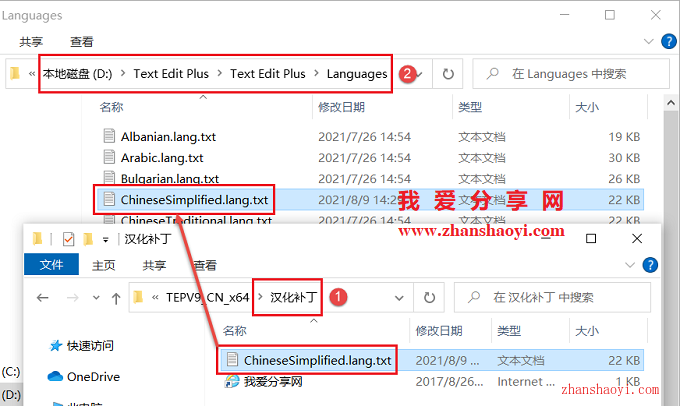This screenshot has height=406, width=680.
Task: Open the 查看 tab in the 汉化补丁 window
Action: coord(205,265)
